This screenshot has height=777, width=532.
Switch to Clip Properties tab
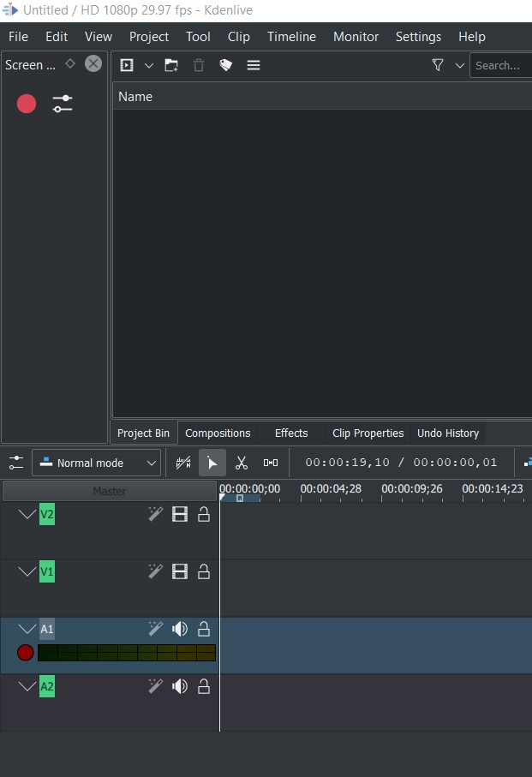[368, 433]
